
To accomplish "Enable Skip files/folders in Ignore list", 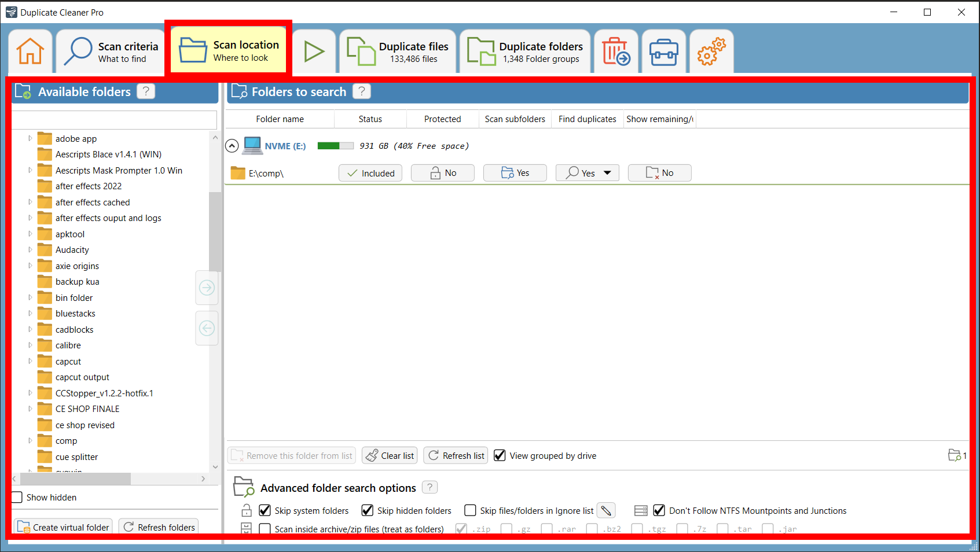I will click(470, 510).
